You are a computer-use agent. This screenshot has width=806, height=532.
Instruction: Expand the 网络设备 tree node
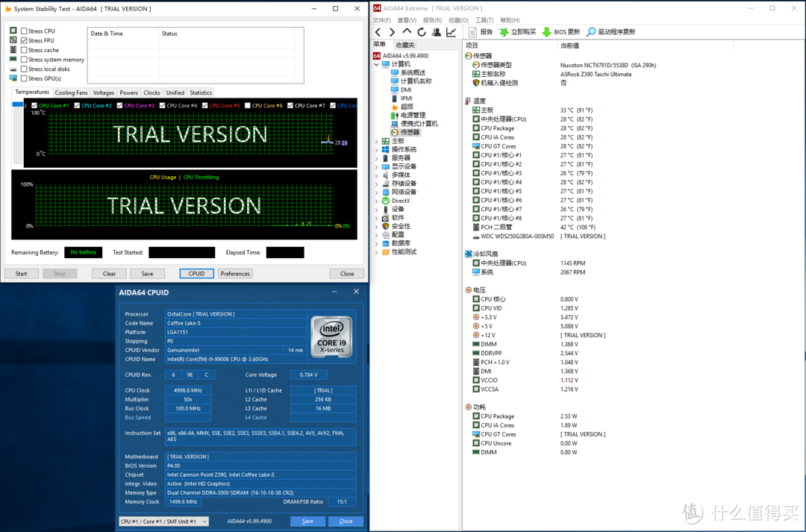point(377,193)
